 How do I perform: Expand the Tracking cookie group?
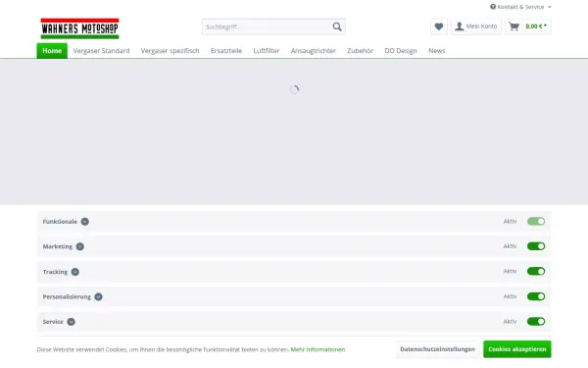coord(75,272)
